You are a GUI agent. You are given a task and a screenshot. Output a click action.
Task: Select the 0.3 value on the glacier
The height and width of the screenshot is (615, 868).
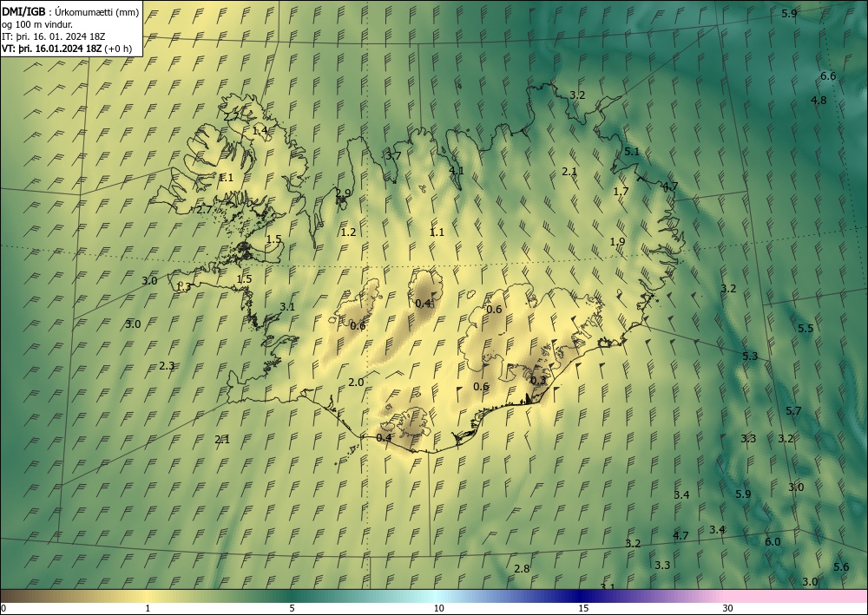click(x=538, y=381)
